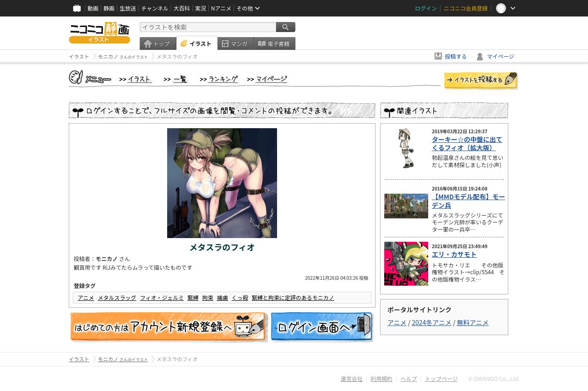Click the モニカノ さんのイラスト top breadcrumb
This screenshot has width=588, height=391.
[123, 56]
